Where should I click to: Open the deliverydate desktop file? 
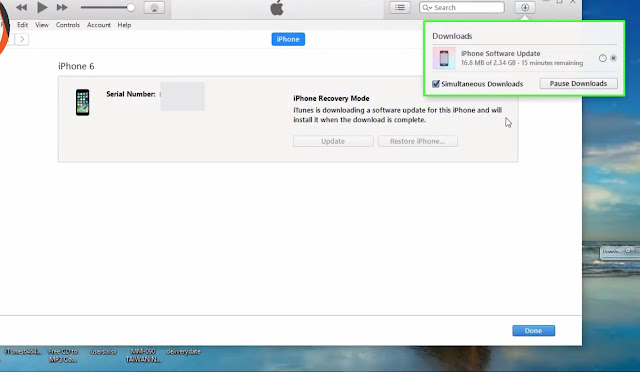[x=183, y=352]
